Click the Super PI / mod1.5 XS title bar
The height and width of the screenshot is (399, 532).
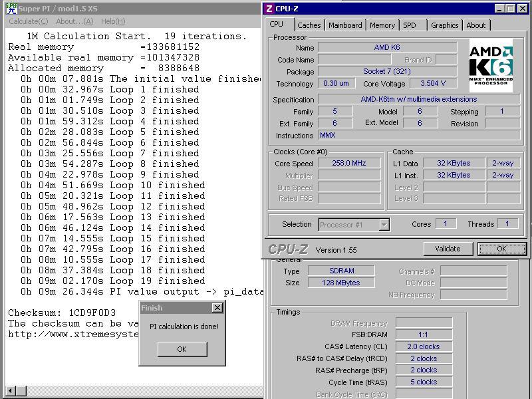(132, 9)
